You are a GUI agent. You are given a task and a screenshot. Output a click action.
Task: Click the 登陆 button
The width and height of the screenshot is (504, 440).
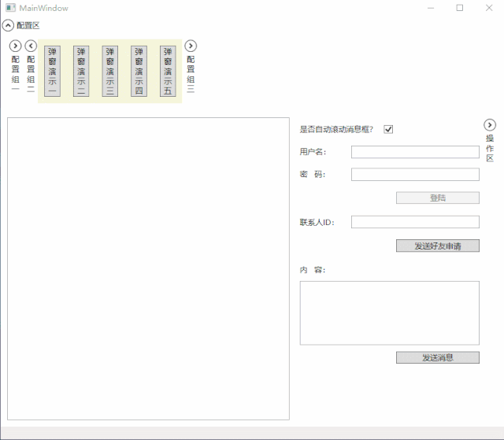tap(438, 198)
